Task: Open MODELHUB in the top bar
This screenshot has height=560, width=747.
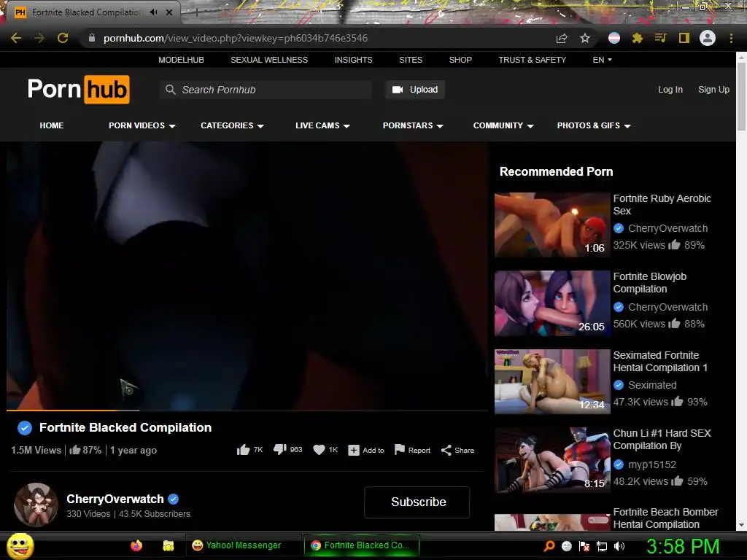Action: (x=181, y=60)
